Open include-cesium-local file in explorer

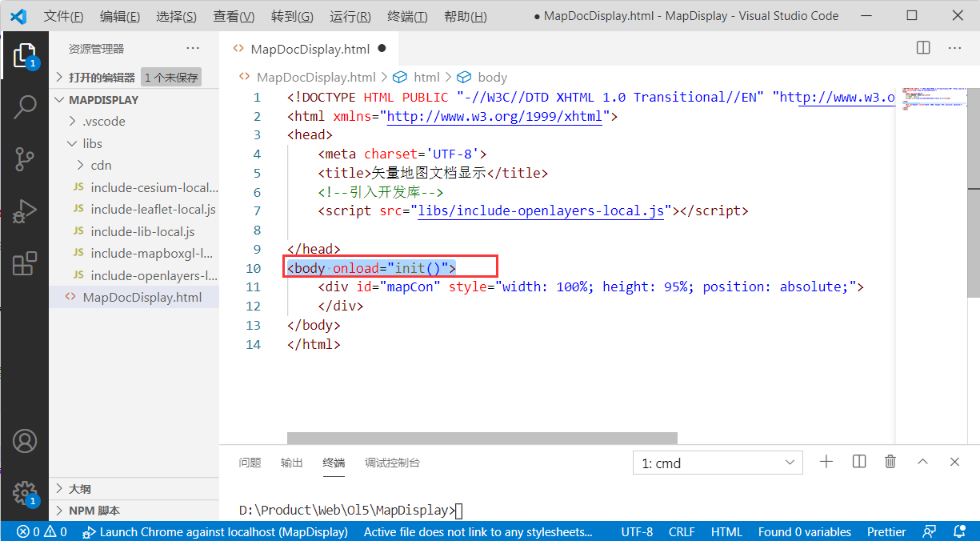click(x=134, y=188)
